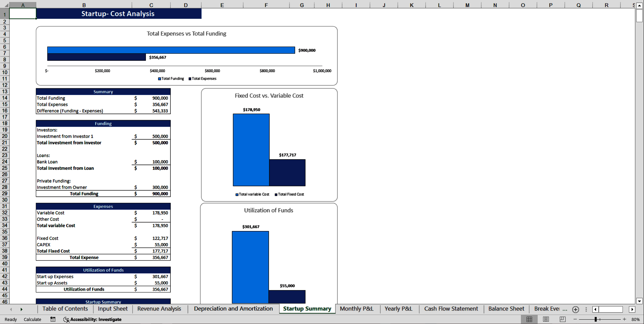Switch to the Monthly P&L tab
Screen dimensions: 644x324
pyautogui.click(x=357, y=309)
